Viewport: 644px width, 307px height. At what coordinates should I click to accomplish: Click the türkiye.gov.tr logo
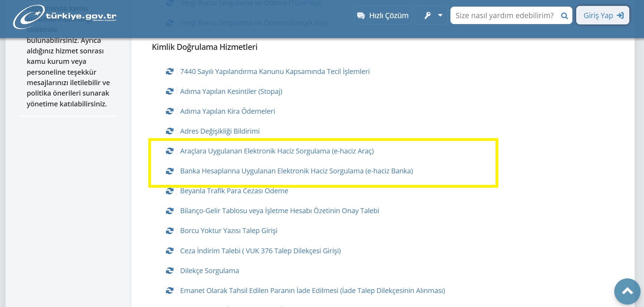tap(65, 16)
